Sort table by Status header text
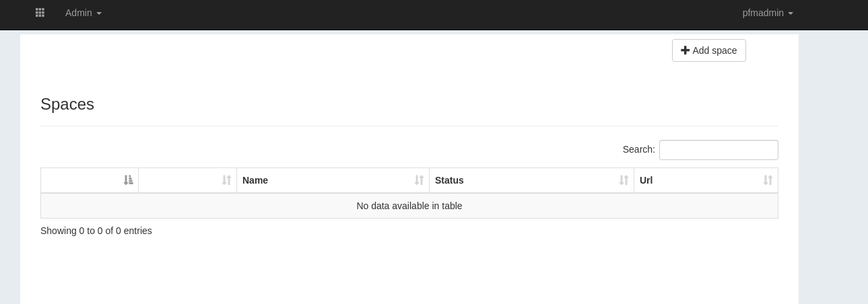Image resolution: width=868 pixels, height=304 pixels. pos(449,180)
